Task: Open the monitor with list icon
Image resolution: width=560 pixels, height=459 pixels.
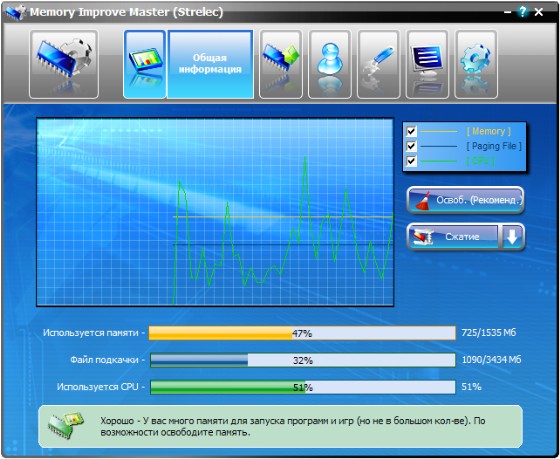Action: pos(428,64)
